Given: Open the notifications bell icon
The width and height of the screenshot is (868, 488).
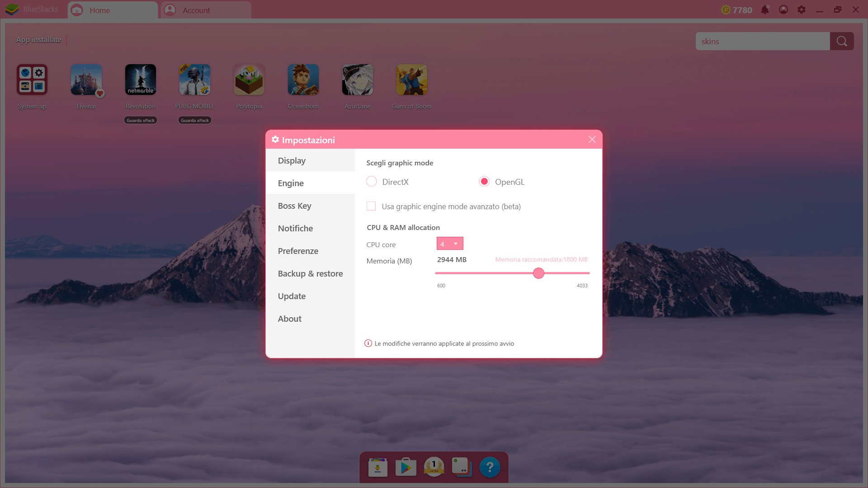Looking at the screenshot, I should (765, 9).
